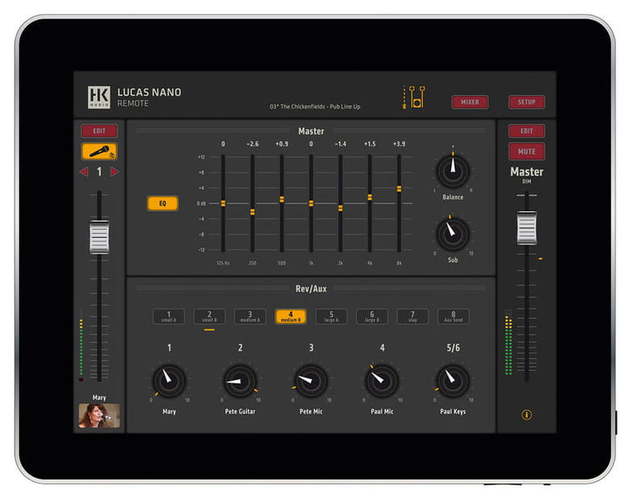
Task: Select reverb preset 6 large B
Action: [372, 316]
